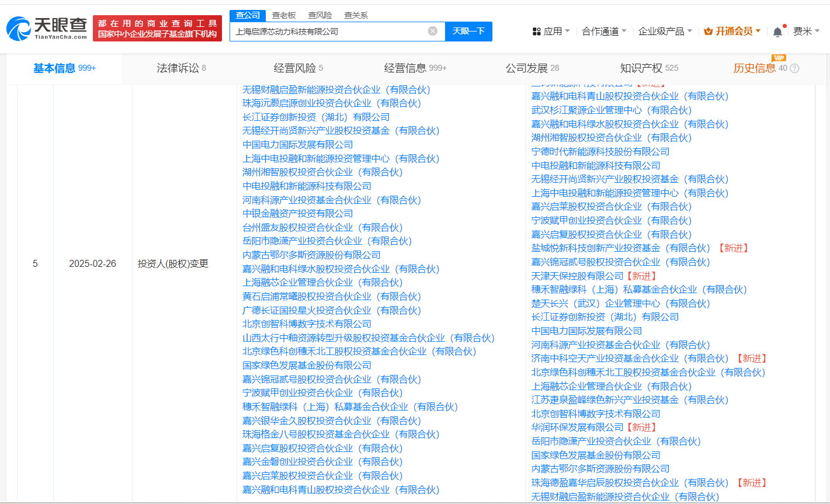Click the 天眼一下 search button

tap(468, 32)
